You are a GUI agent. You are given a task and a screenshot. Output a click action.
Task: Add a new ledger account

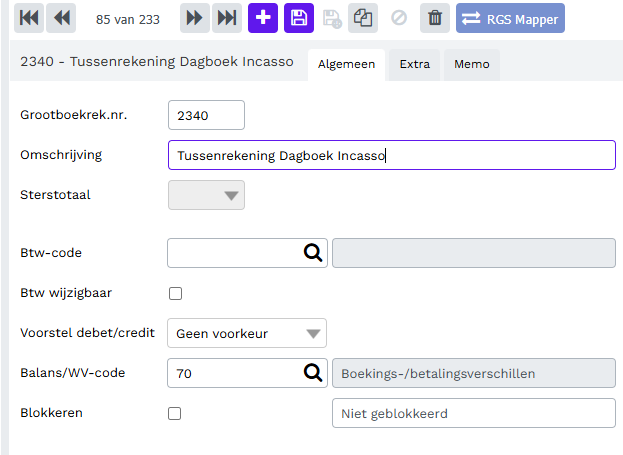click(263, 18)
